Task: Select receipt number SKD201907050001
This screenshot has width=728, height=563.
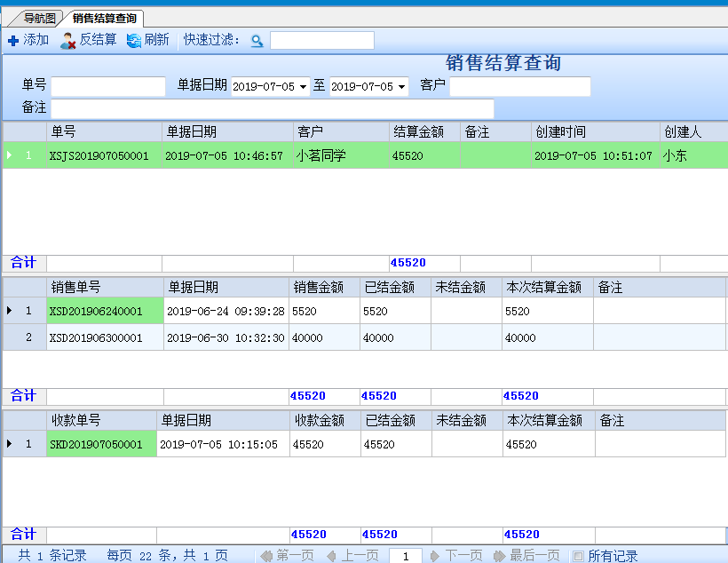Action: pos(101,444)
